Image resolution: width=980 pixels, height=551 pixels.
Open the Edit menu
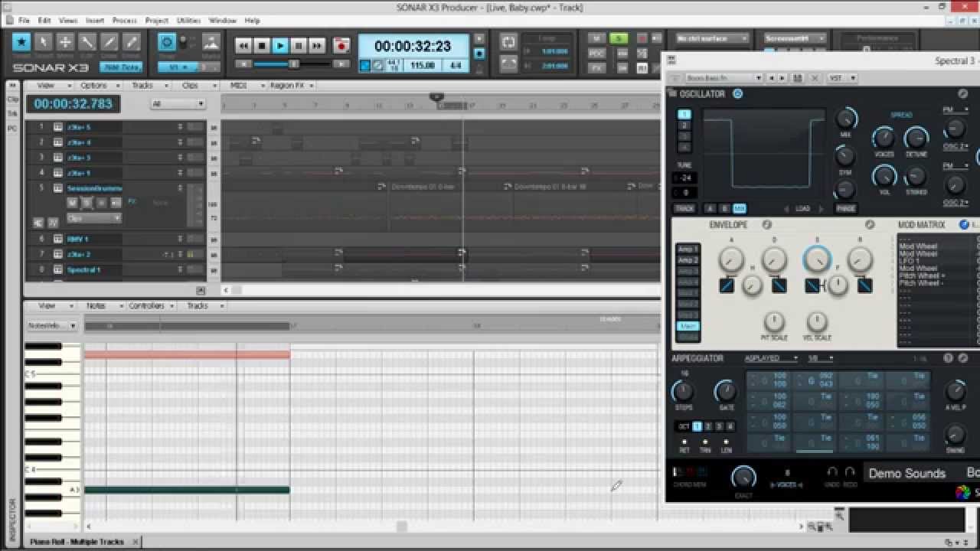coord(44,20)
